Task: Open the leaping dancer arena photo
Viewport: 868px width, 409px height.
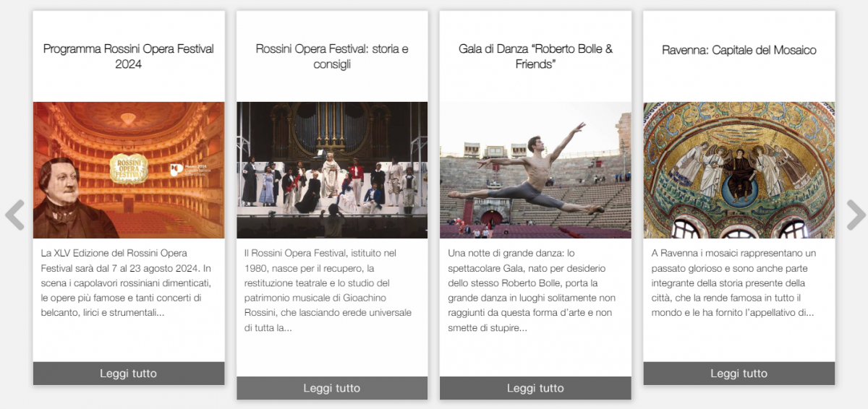Action: point(535,170)
